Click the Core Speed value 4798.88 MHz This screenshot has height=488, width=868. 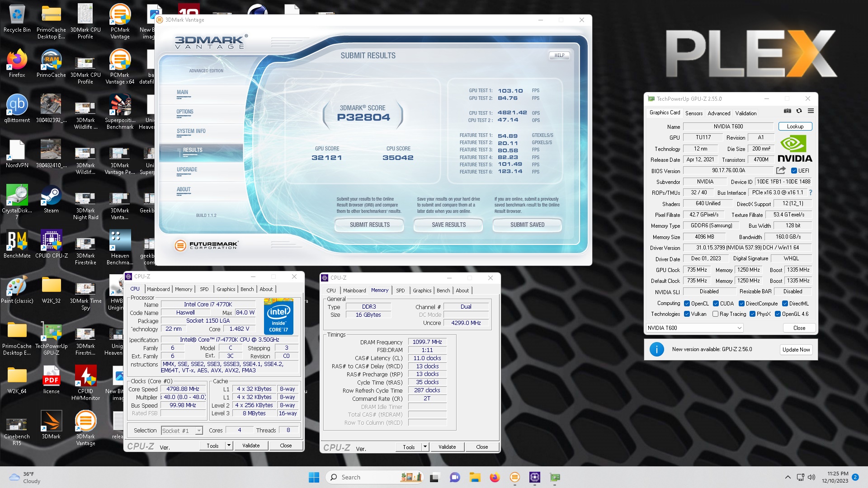coord(183,389)
